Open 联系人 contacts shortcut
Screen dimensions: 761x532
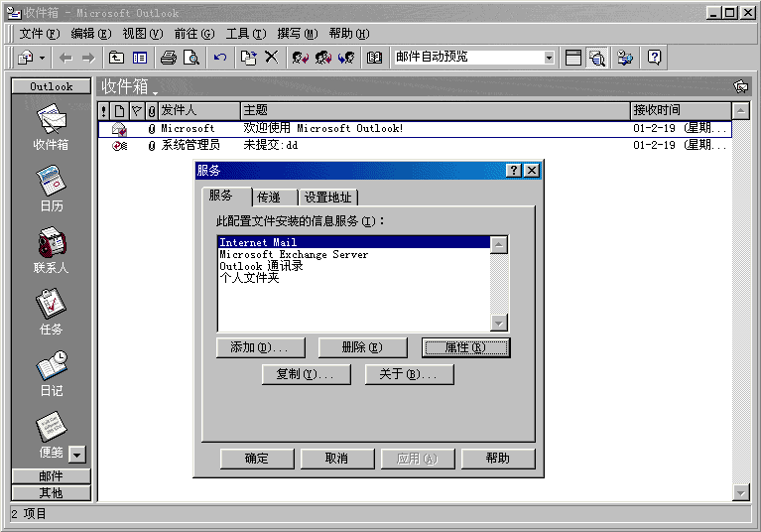(x=51, y=250)
